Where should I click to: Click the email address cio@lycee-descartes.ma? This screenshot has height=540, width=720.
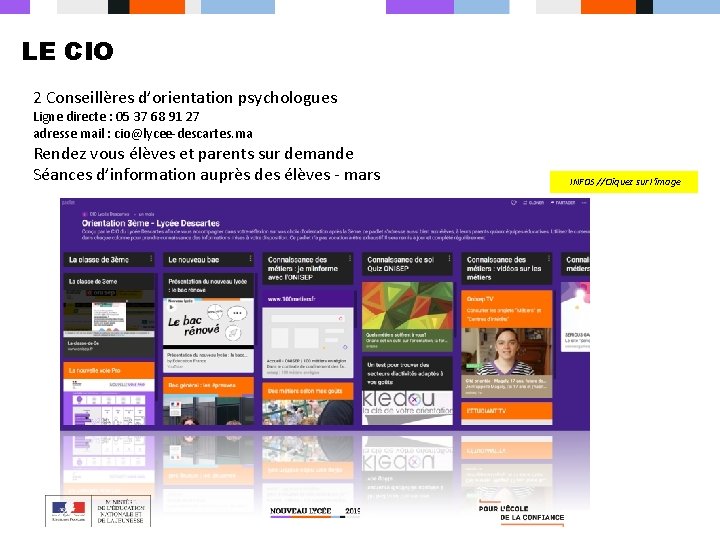click(183, 134)
